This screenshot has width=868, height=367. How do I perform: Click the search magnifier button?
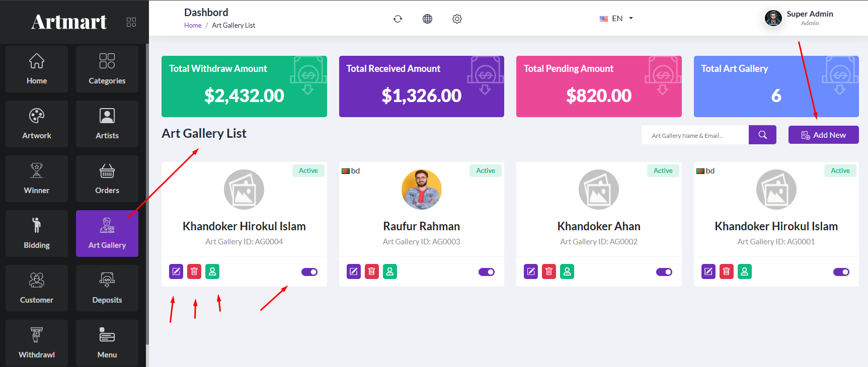pyautogui.click(x=762, y=135)
